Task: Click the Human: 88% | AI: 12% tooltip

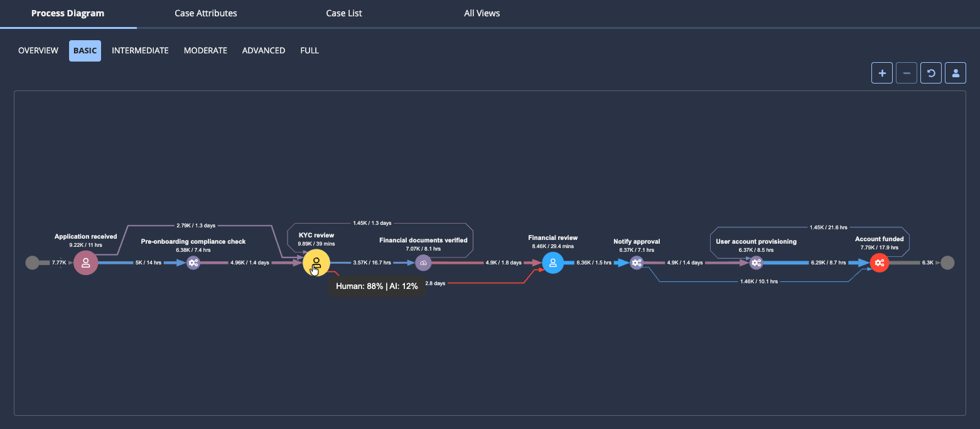Action: coord(377,286)
